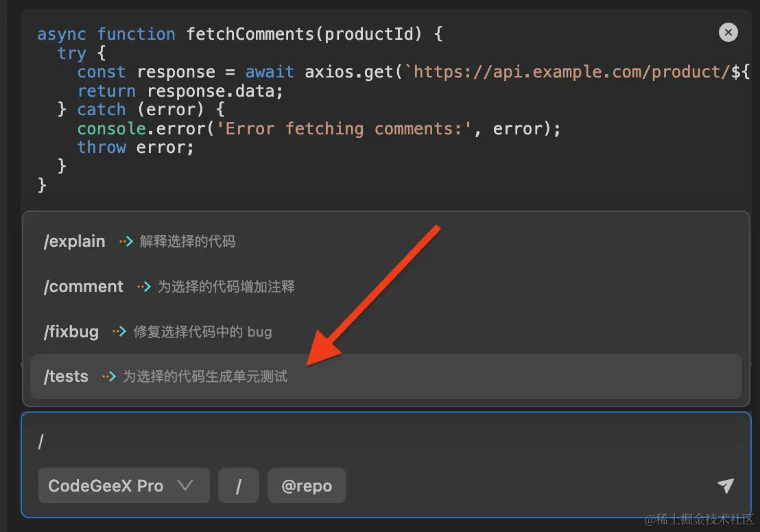Close the code snippet with the X icon

728,32
